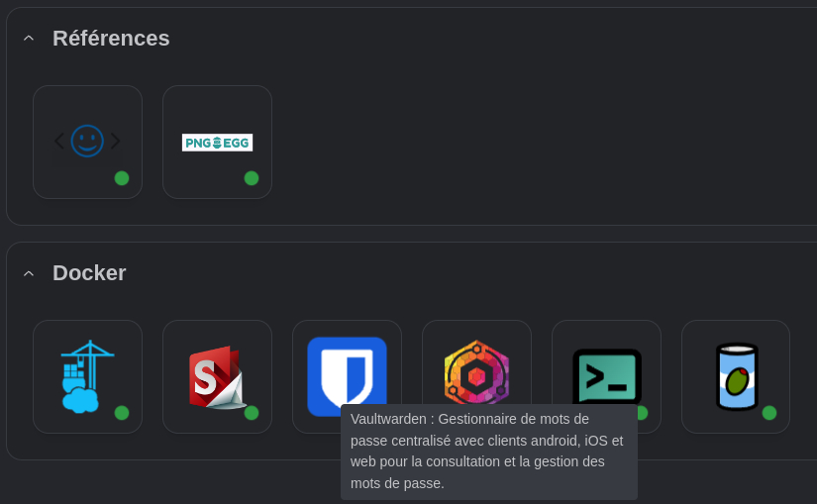Collapse the Références section chevron
Image resolution: width=817 pixels, height=504 pixels.
29,39
